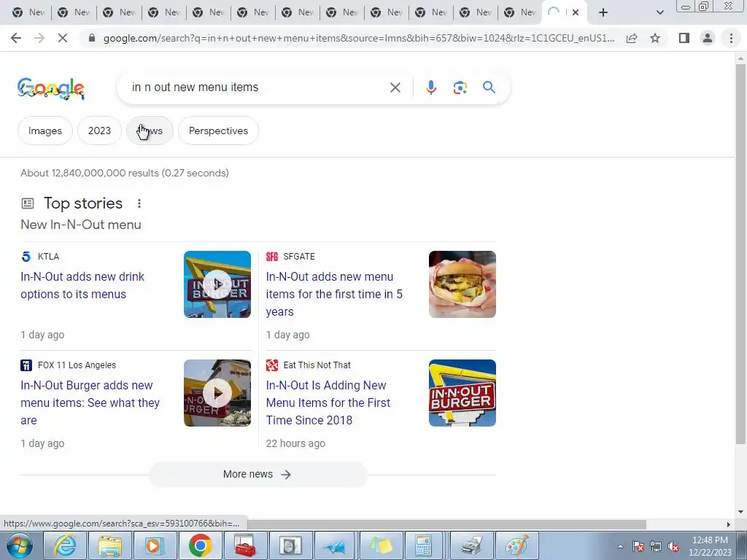Select the 2023 filter chip

(99, 131)
